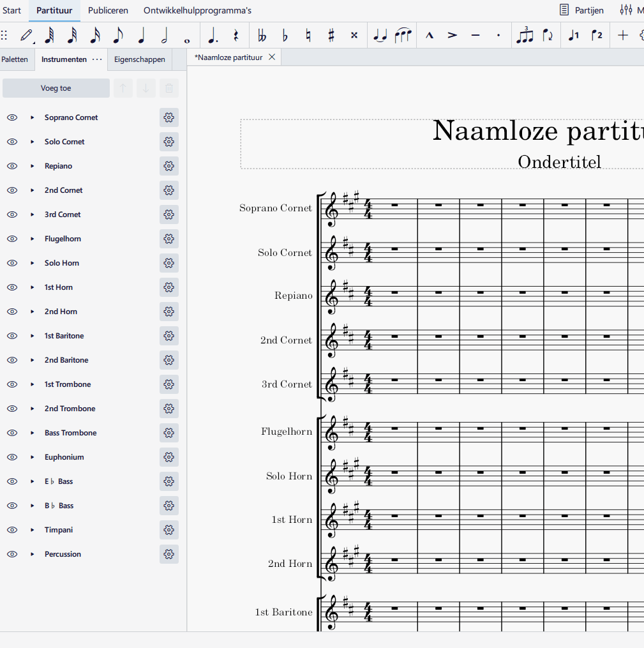
Task: Add a tie to the note
Action: [x=380, y=36]
